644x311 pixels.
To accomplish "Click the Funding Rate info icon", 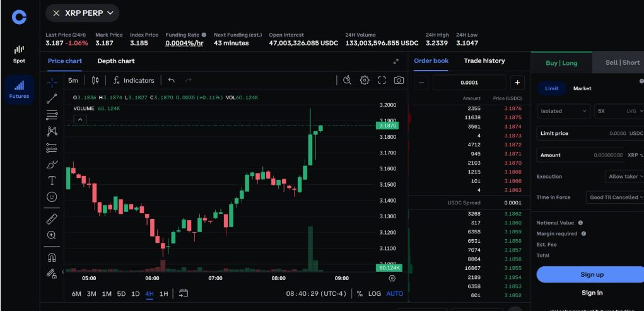I will click(204, 35).
